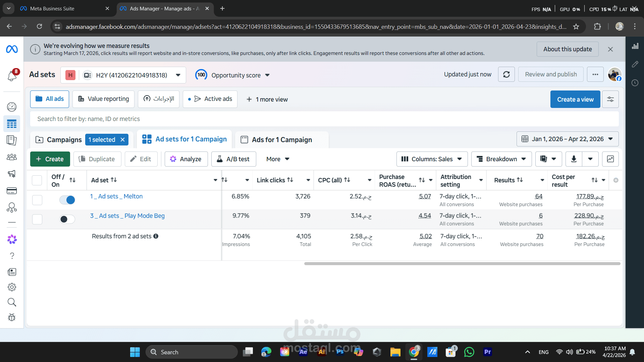Open the Ads for 1 Campaign tab

tap(282, 140)
